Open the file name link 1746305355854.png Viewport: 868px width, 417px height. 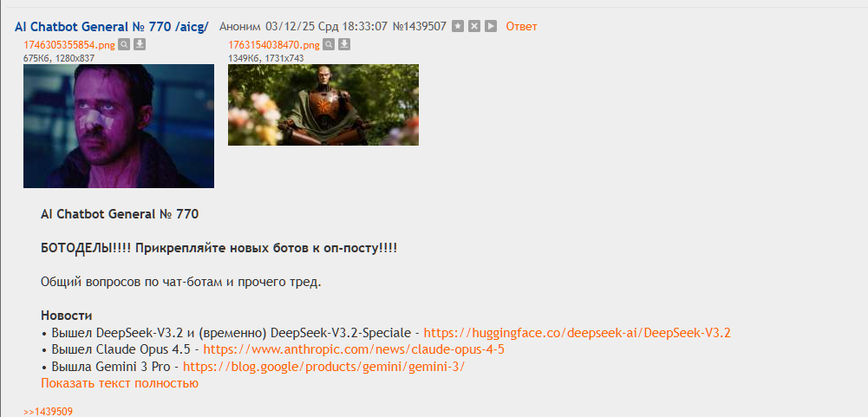point(69,45)
